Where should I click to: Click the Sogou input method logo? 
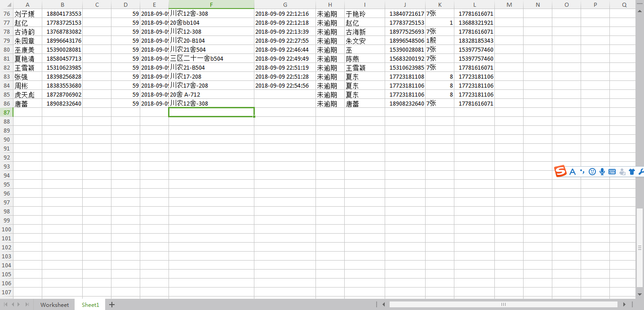[560, 171]
